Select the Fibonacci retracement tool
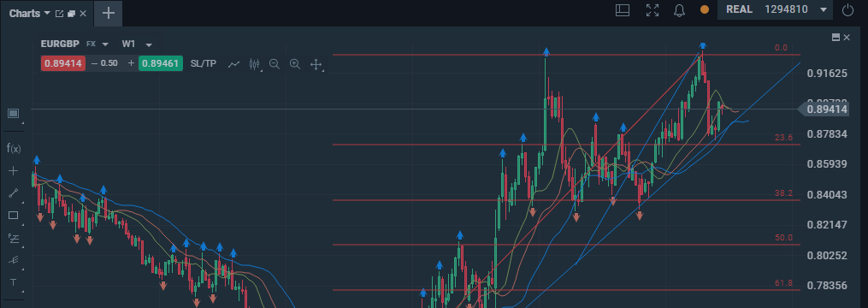Screen dimensions: 868x308 tap(14, 238)
